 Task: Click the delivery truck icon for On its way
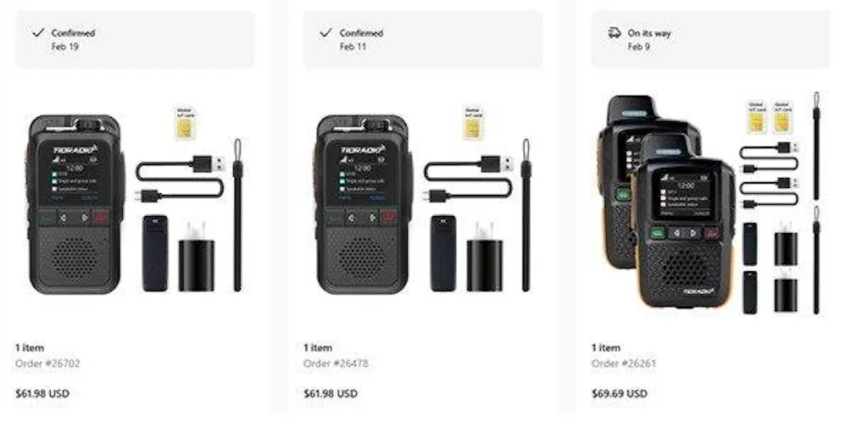(615, 33)
